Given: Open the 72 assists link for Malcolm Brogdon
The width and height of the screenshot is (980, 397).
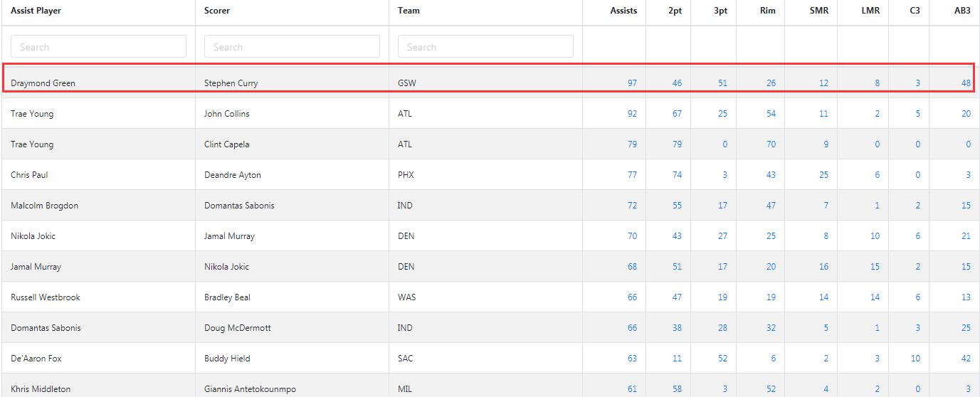Looking at the screenshot, I should coord(632,206).
